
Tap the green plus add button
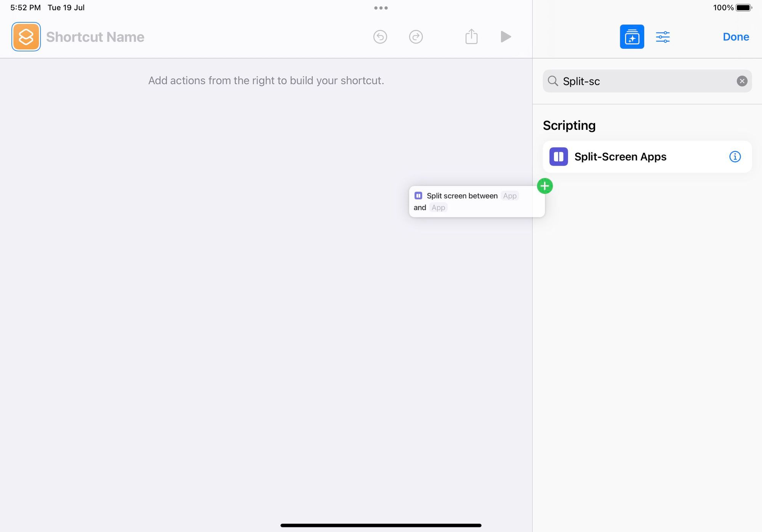(x=545, y=185)
